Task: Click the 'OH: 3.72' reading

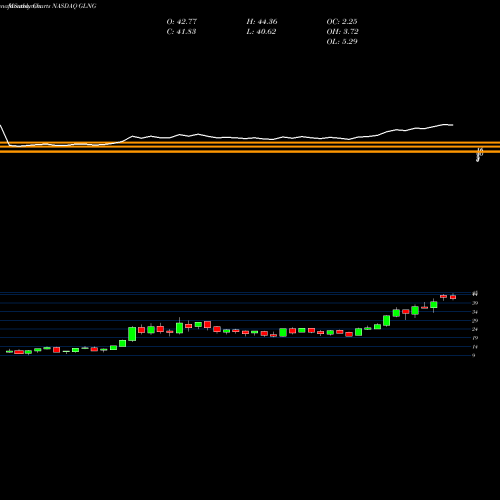Action: 342,32
